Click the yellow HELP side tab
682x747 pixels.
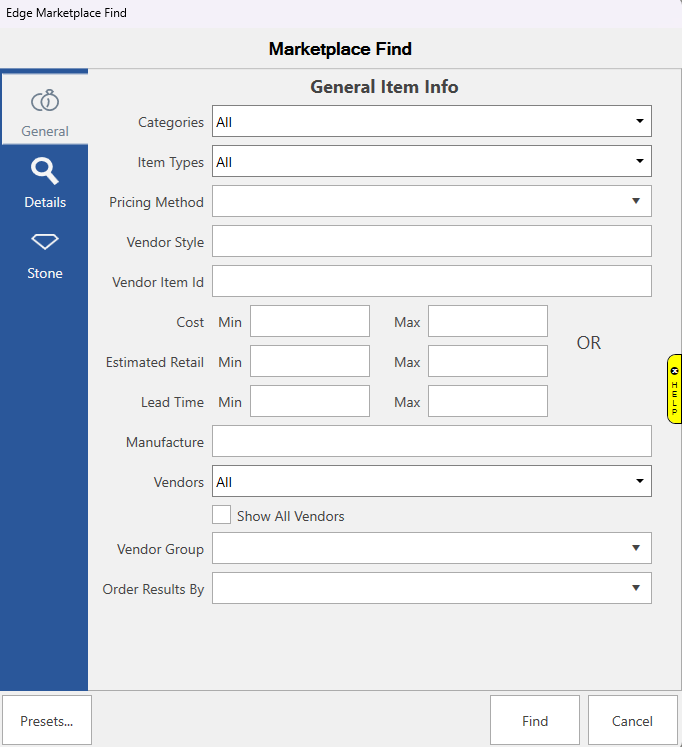(674, 388)
